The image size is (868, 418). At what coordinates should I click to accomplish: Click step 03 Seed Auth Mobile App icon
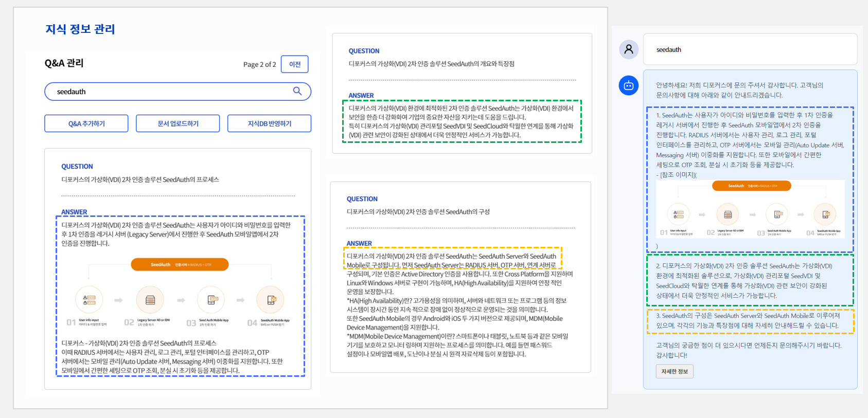click(x=211, y=300)
